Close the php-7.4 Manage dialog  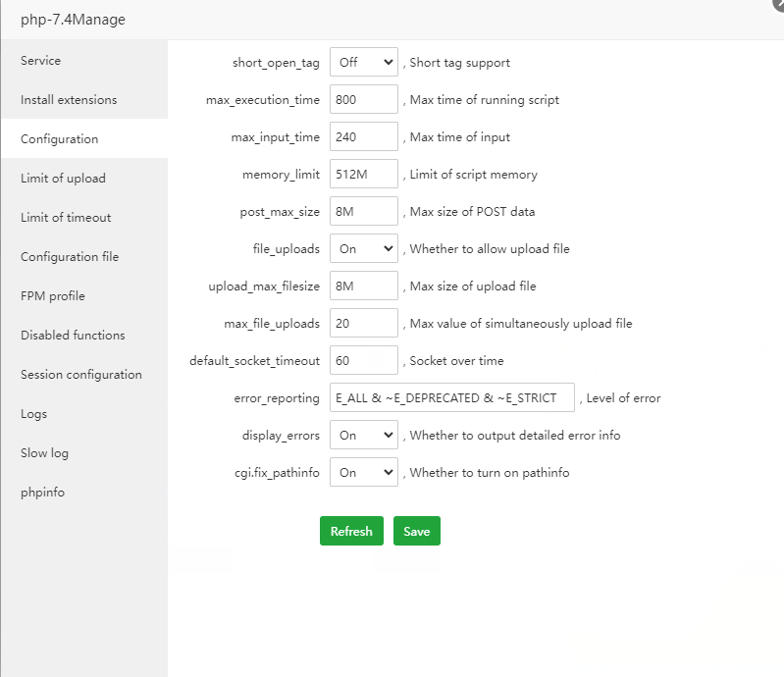pos(779,4)
